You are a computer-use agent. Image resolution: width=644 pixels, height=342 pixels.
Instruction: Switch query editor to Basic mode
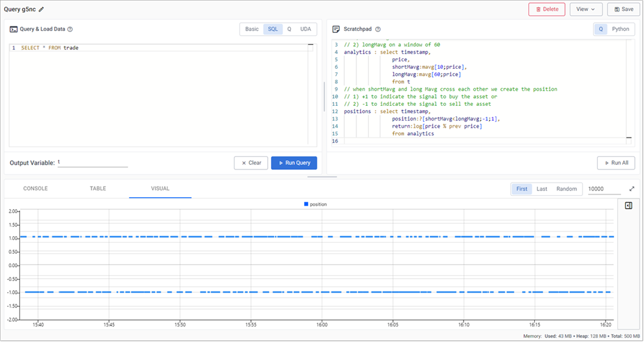coord(252,29)
